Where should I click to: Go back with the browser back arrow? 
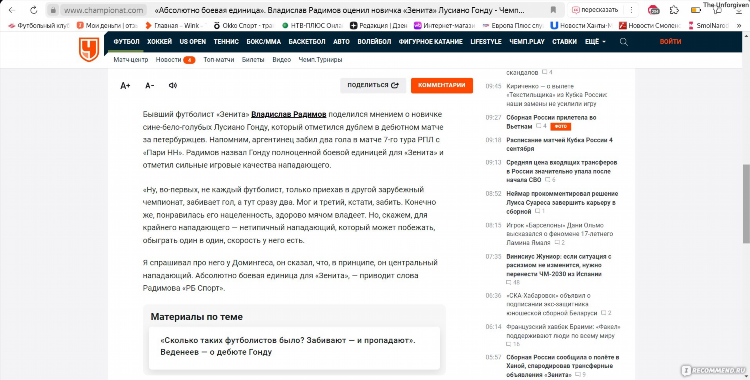[x=12, y=10]
